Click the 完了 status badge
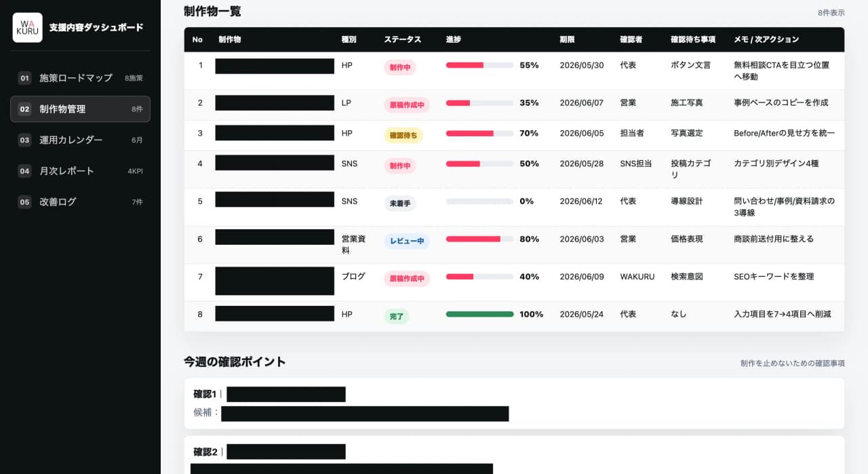 (397, 317)
